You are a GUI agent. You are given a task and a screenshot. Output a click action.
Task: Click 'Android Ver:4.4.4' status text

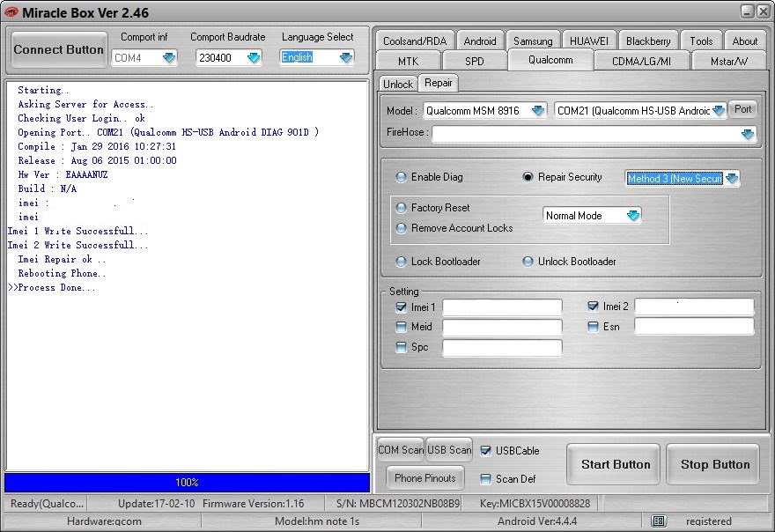click(x=536, y=521)
